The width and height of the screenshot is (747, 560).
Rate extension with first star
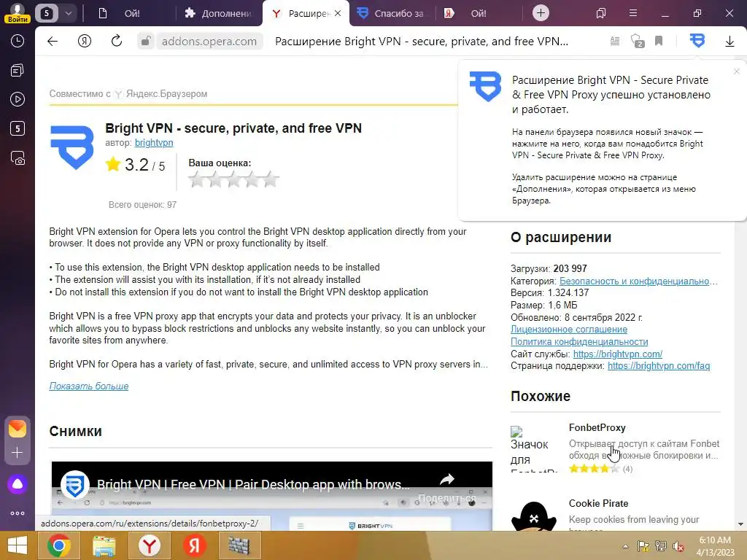(x=197, y=179)
